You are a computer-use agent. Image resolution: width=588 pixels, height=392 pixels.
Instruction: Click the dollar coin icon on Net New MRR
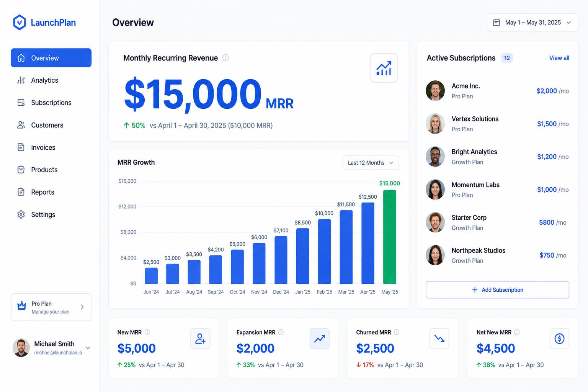pos(559,339)
